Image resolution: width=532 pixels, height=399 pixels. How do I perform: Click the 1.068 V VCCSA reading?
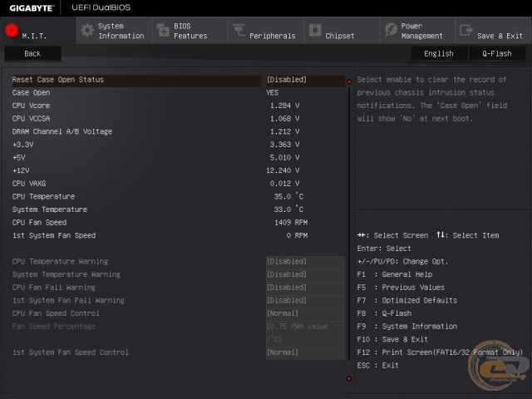click(x=284, y=118)
